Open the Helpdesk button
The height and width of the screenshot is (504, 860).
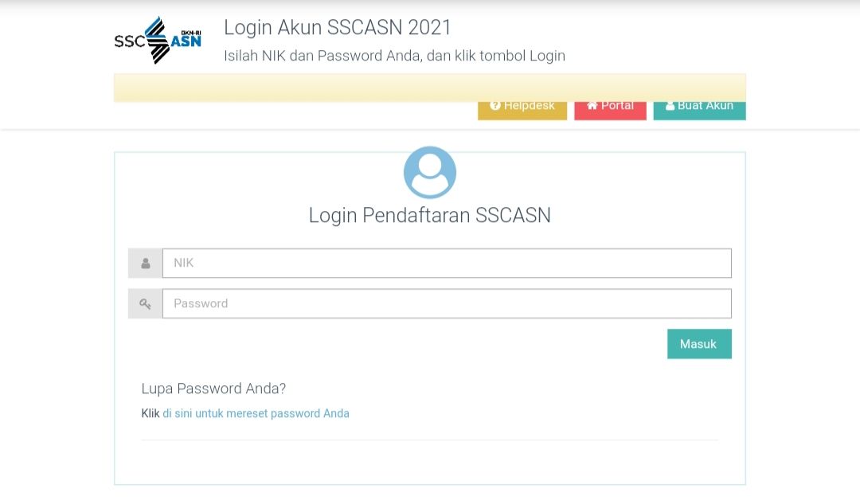point(522,110)
